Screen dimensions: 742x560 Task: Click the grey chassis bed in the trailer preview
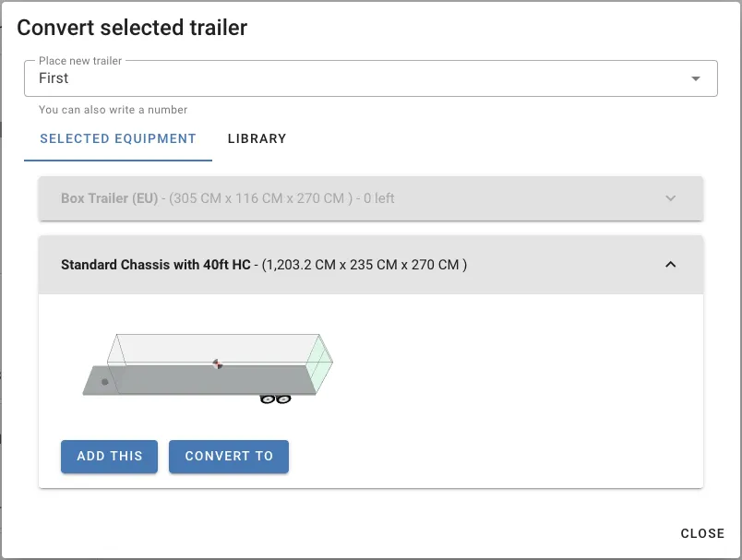coord(198,380)
